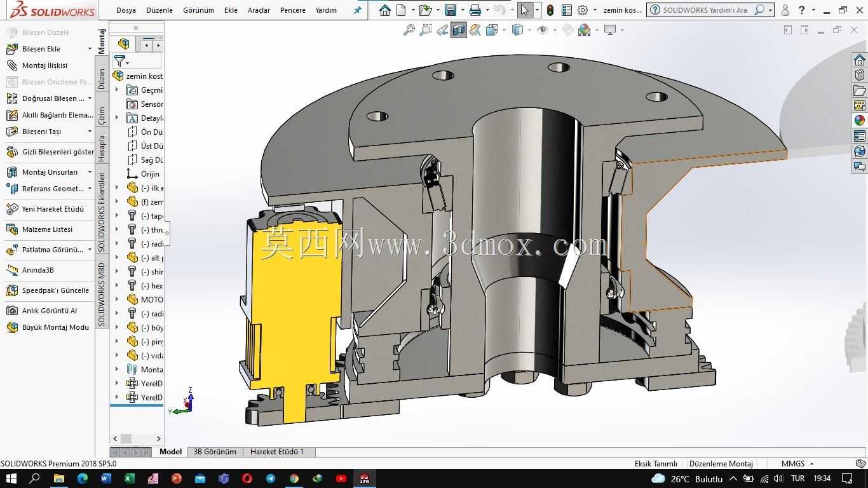Open the Options gear icon
868x488 pixels.
tap(582, 10)
